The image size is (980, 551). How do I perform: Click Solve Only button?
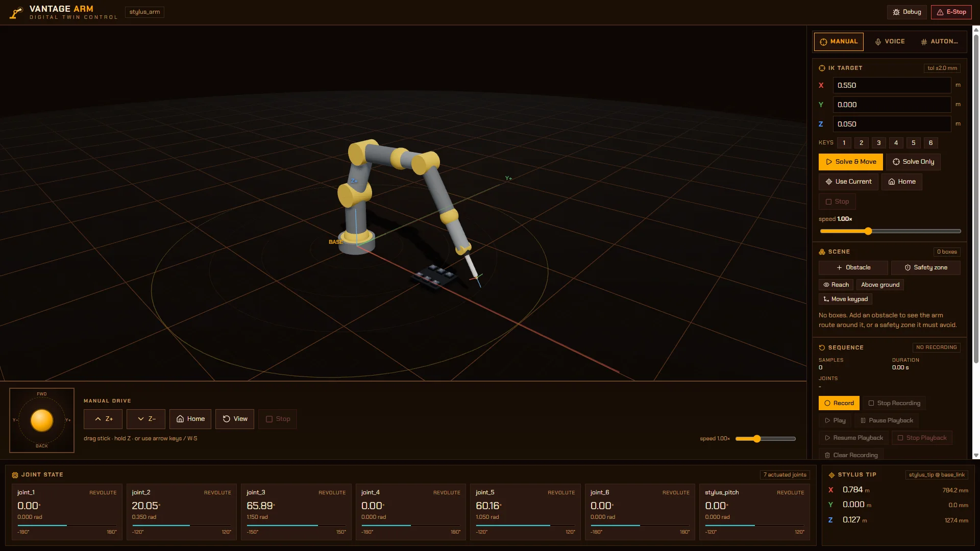(x=913, y=162)
